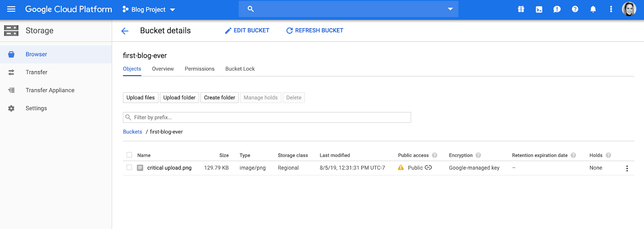Click Encryption help icon

tap(478, 155)
